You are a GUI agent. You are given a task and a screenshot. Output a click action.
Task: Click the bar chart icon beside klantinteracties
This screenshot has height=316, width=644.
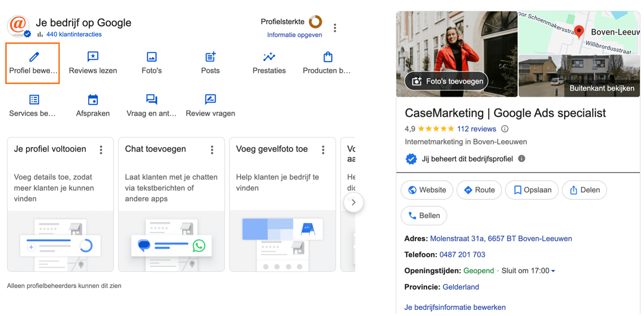pyautogui.click(x=40, y=34)
